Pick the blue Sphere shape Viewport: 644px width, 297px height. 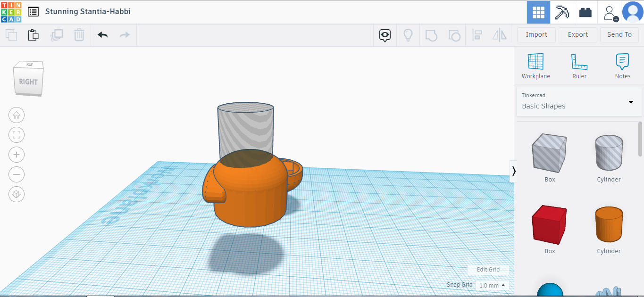[550, 289]
